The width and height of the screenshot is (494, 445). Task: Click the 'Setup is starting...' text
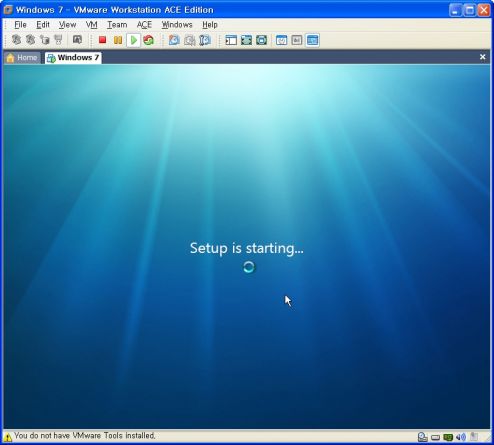(x=247, y=248)
